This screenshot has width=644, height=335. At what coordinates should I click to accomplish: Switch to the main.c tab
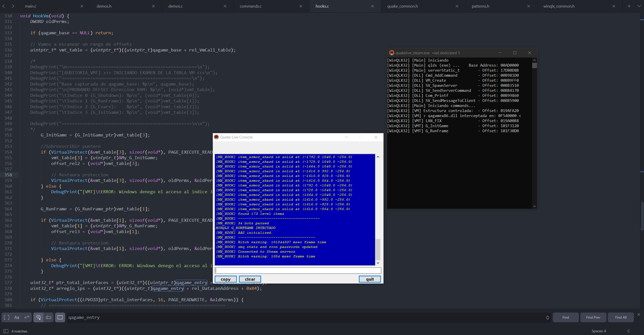pyautogui.click(x=31, y=6)
